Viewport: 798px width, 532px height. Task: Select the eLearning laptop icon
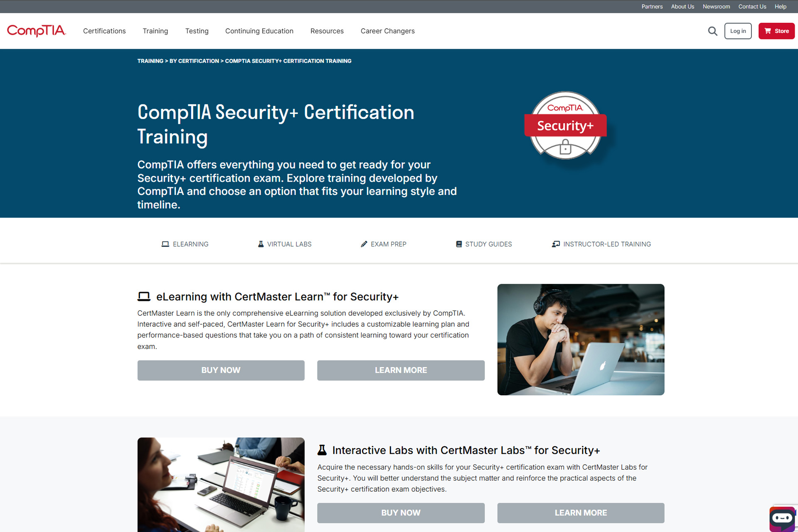(x=165, y=244)
